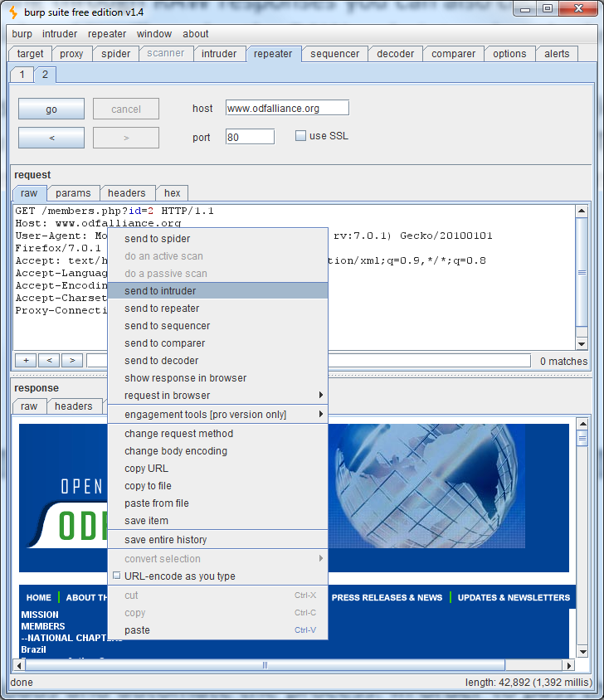This screenshot has width=604, height=700.
Task: Switch to the intruder main tab
Action: (x=219, y=54)
